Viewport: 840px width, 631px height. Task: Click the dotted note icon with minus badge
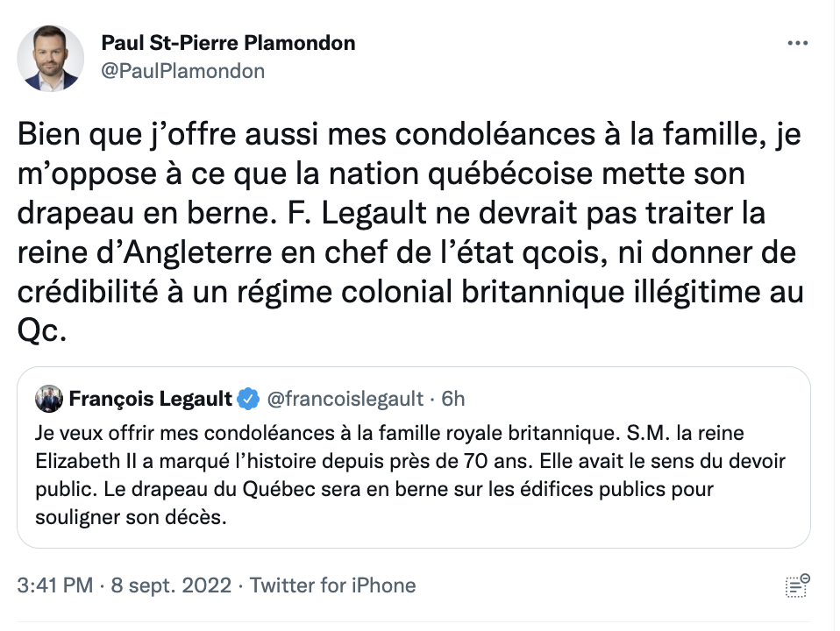click(798, 585)
